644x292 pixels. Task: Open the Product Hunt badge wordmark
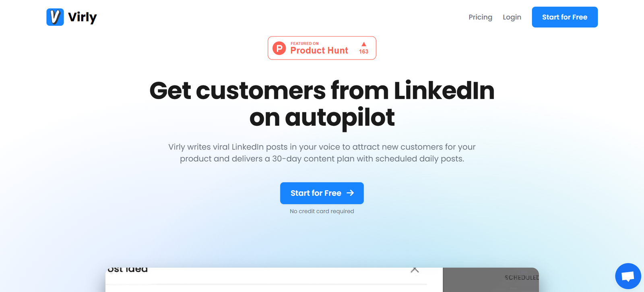point(319,51)
